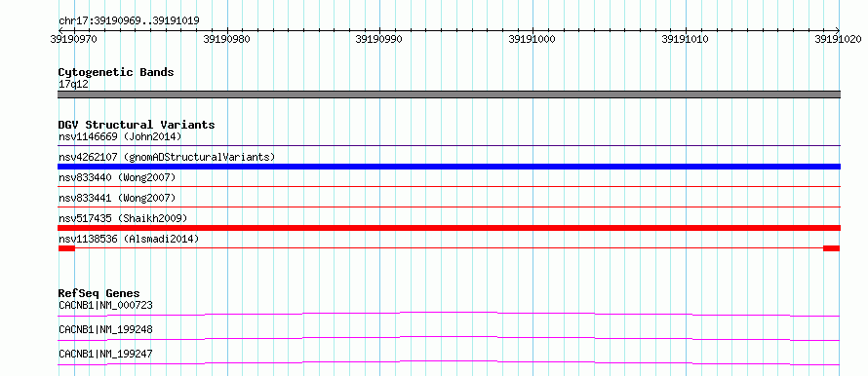The height and width of the screenshot is (376, 868).
Task: Select the 17q12 band label
Action: (73, 85)
